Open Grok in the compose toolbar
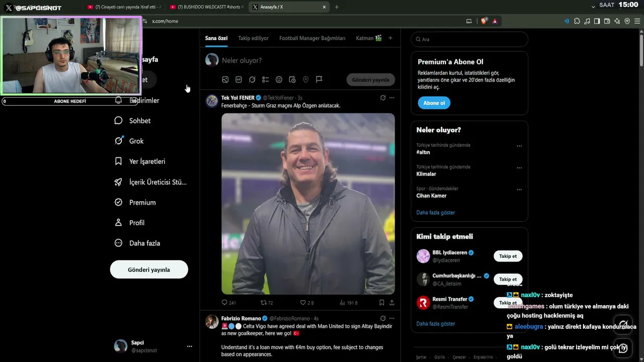This screenshot has width=644, height=362. [252, 79]
